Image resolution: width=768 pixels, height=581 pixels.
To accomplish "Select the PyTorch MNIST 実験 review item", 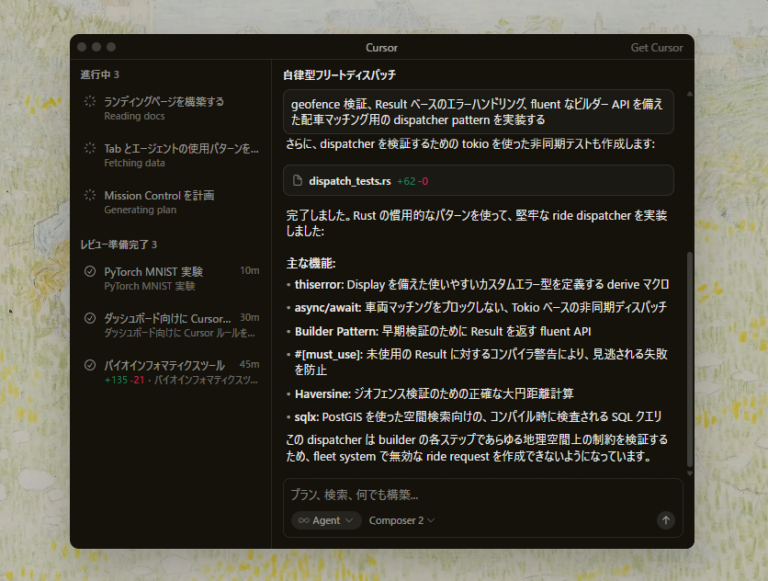I will [171, 278].
